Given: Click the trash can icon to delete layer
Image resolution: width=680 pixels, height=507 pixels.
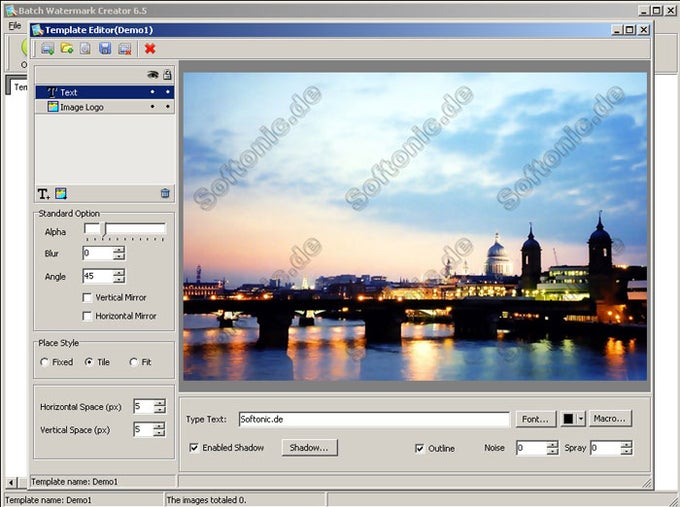Looking at the screenshot, I should tap(165, 193).
